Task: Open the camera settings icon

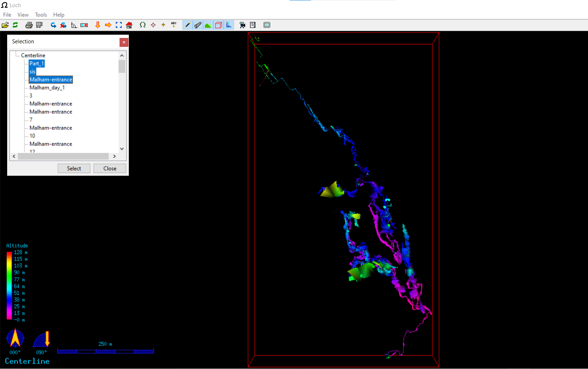Action: pyautogui.click(x=242, y=25)
